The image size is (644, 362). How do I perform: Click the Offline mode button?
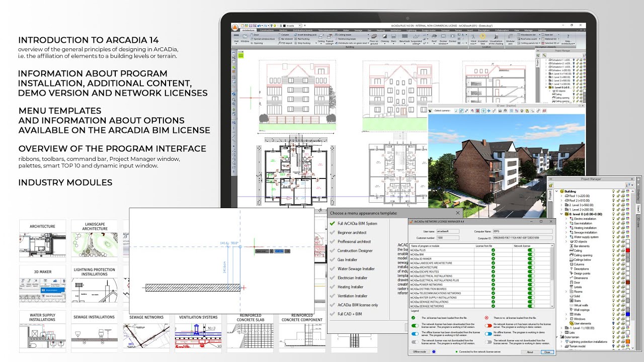[419, 351]
